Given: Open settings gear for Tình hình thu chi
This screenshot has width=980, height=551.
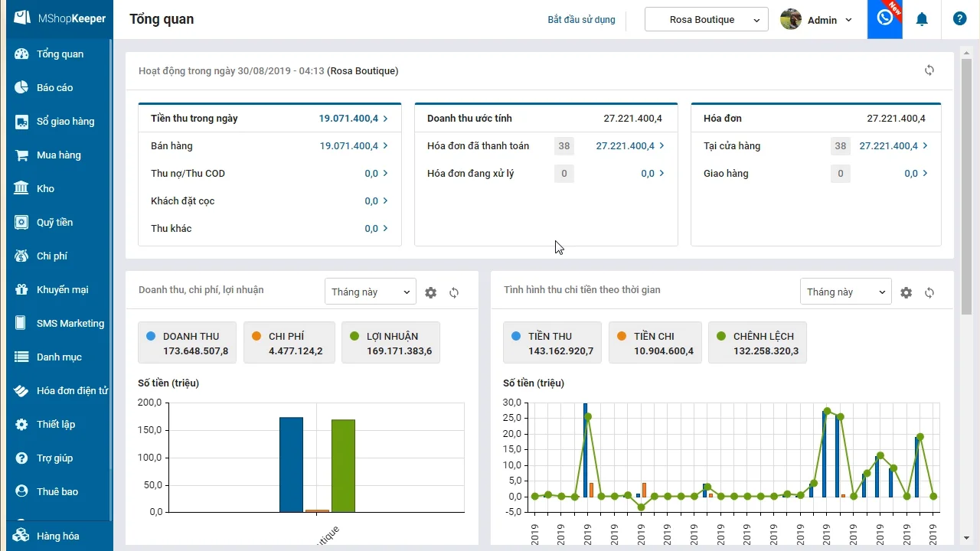Looking at the screenshot, I should (906, 292).
